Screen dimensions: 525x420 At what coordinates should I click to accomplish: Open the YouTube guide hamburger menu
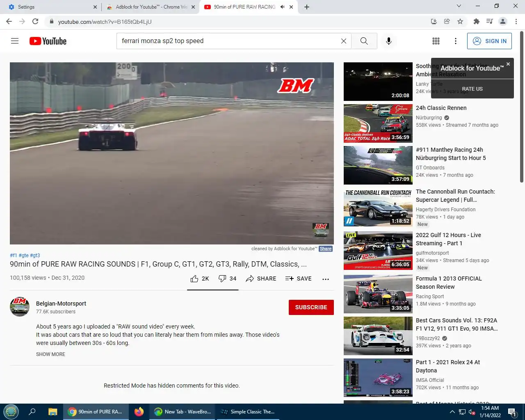pos(15,41)
